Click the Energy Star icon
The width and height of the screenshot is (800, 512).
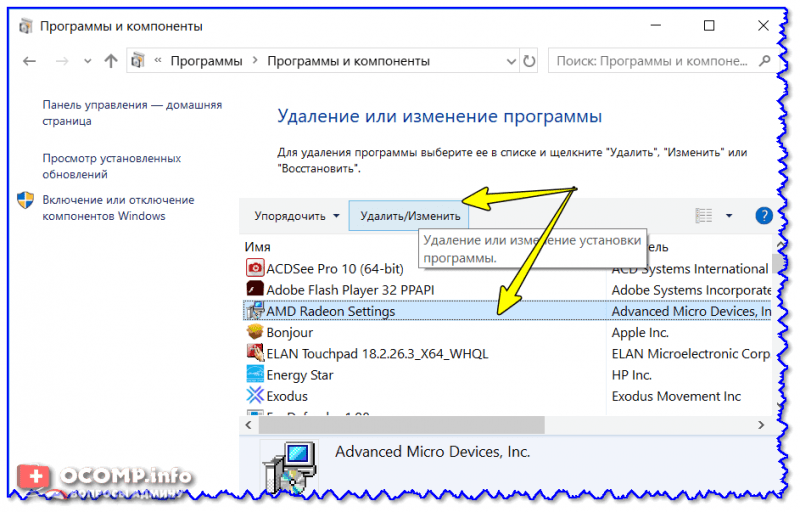coord(255,374)
